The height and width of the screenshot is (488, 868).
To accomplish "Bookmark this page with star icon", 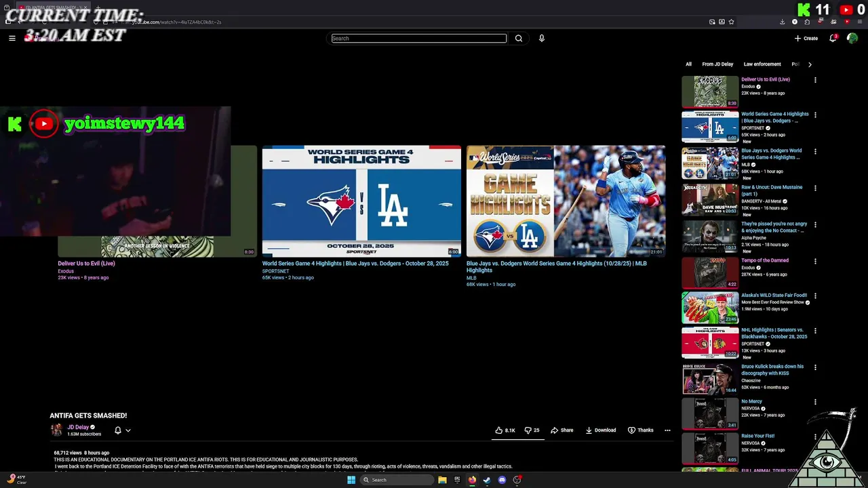I will pos(731,22).
